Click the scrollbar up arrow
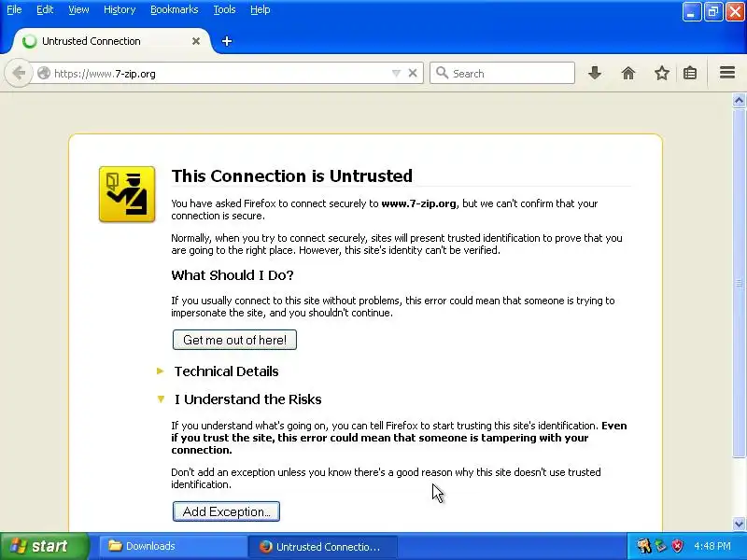This screenshot has height=560, width=747. pos(739,100)
